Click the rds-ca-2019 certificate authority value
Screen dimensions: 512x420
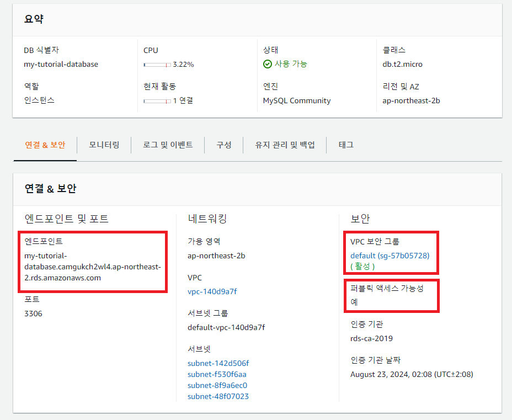(371, 338)
